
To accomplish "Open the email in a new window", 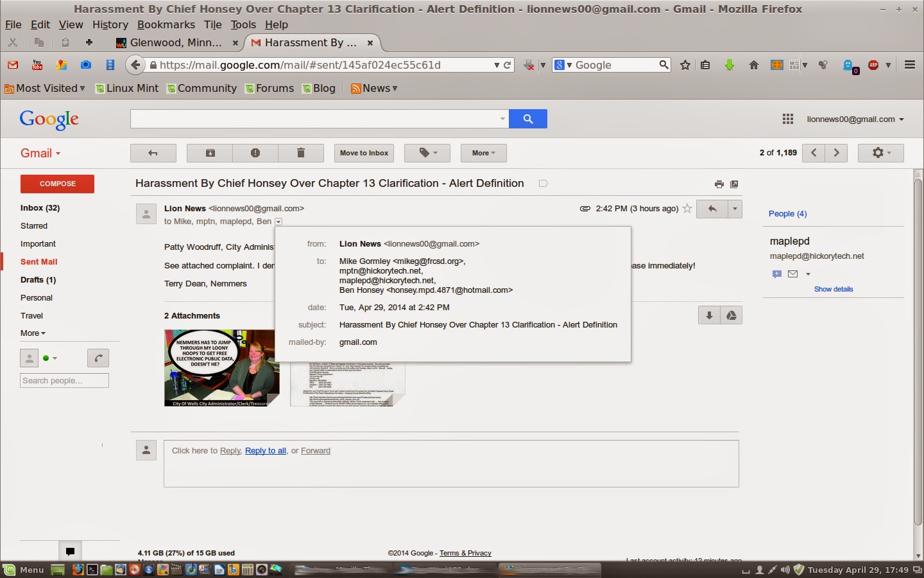I will click(x=735, y=184).
